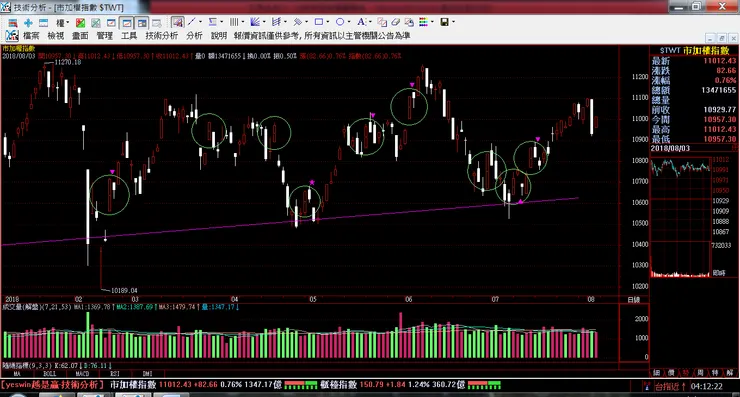Select the vertical cycle lines tool
Image resolution: width=740 pixels, height=397 pixels.
coord(234,22)
